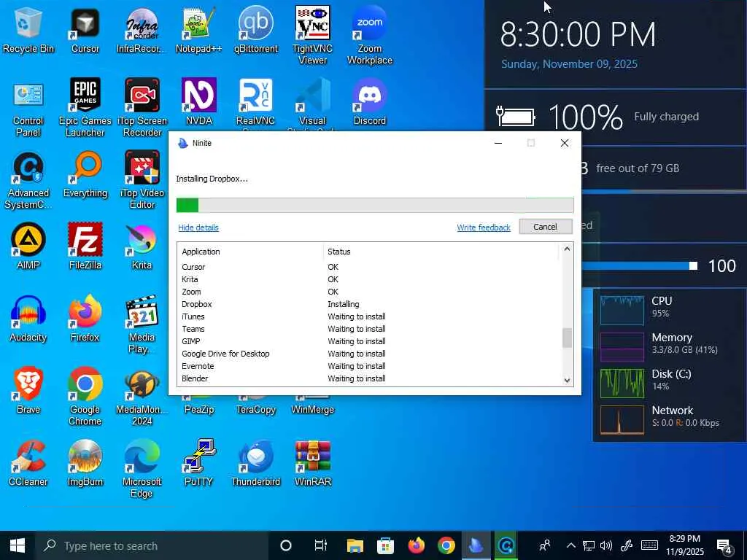Select the GIMP row in Ninite list
This screenshot has height=560, width=747.
click(369, 341)
